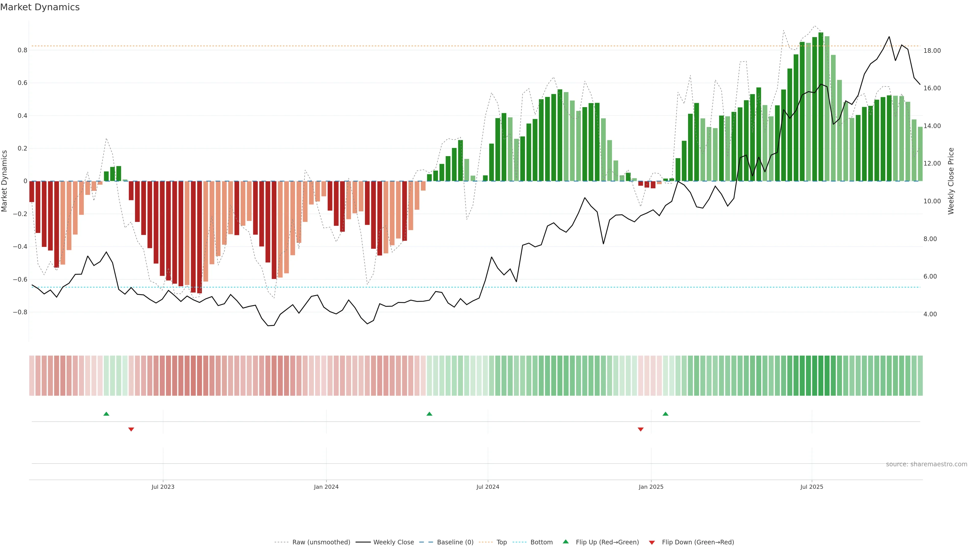Click the Weekly Close Price axis title
Viewport: 980px width, 551px height.
(951, 181)
